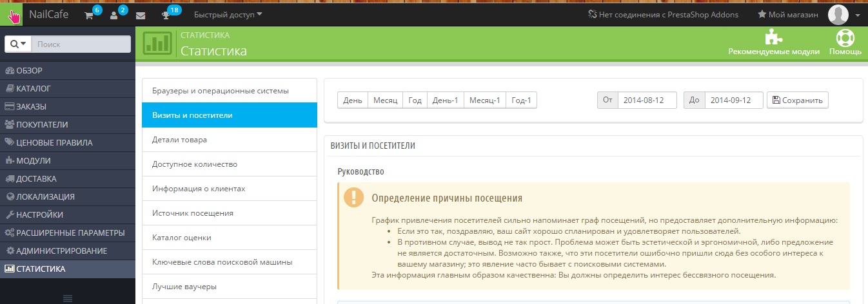Open ЛОКАЛИЗАЦИЯ in the sidebar
Image resolution: width=868 pixels, height=304 pixels.
coord(68,196)
